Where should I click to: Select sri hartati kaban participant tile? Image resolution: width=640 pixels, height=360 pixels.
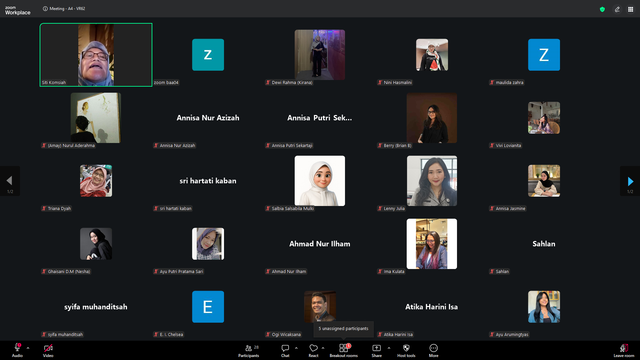[x=208, y=181]
